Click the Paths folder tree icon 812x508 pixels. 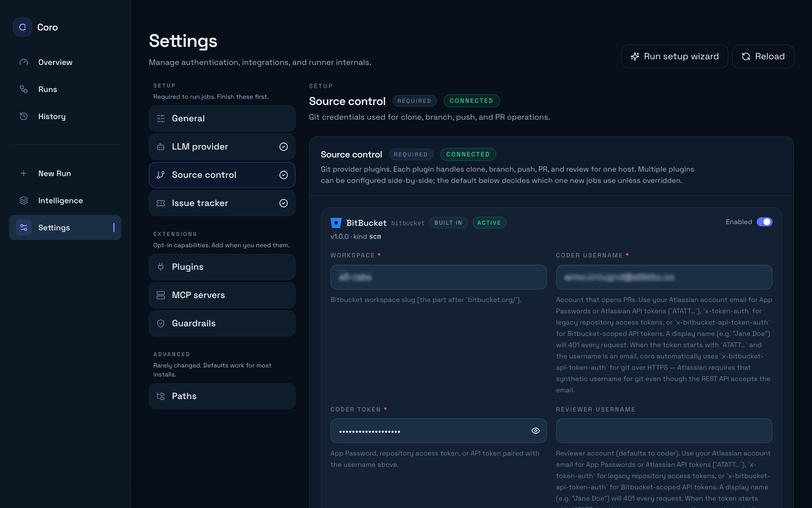(161, 397)
